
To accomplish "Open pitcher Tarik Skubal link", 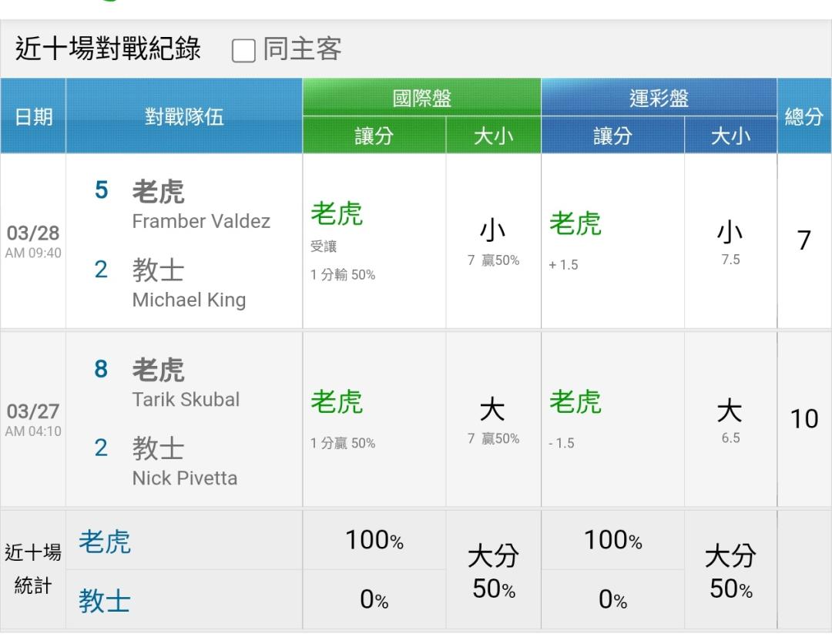I will coord(186,399).
